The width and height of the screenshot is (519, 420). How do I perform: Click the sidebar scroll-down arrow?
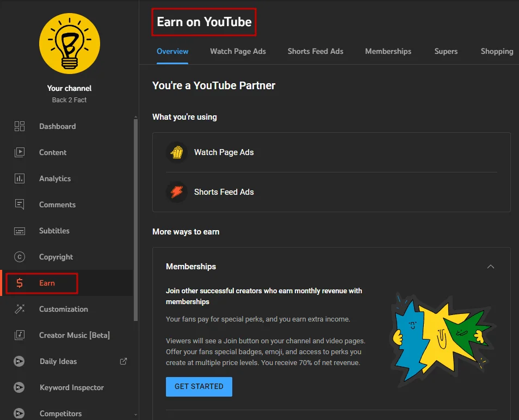coord(135,415)
